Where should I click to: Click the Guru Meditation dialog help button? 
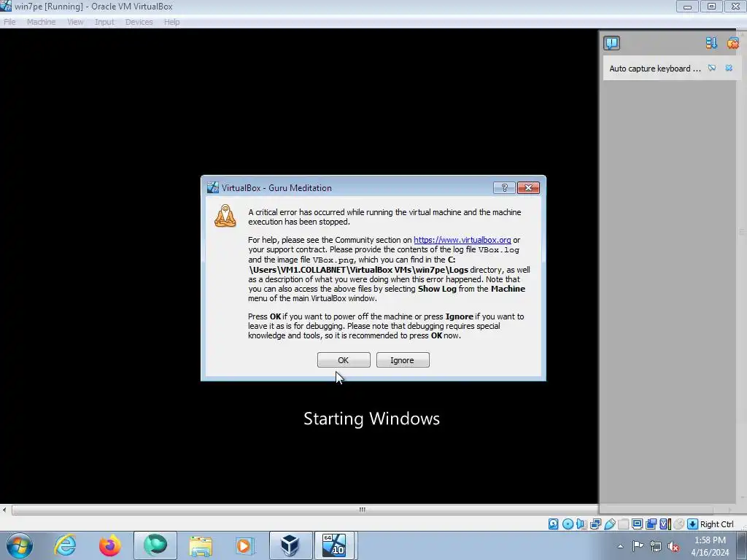pos(504,187)
